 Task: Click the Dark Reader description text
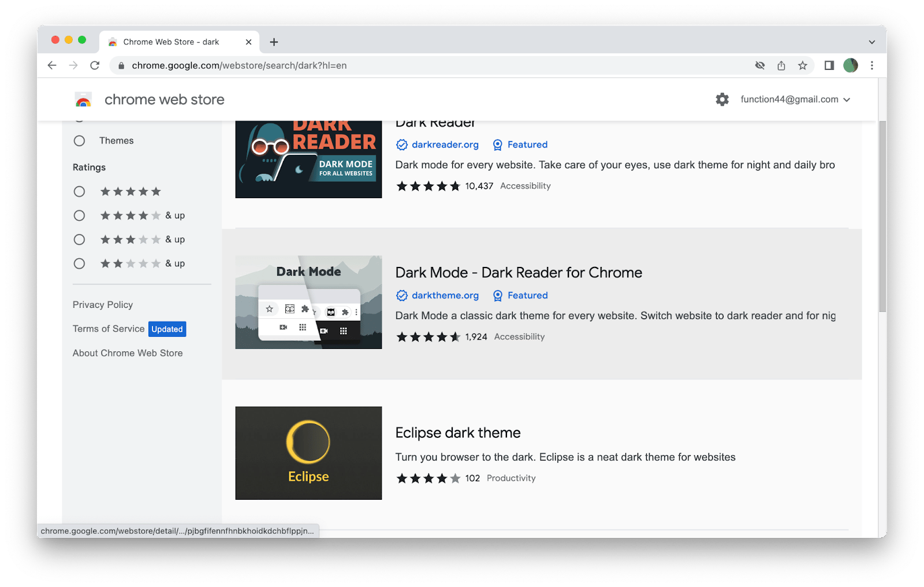[x=615, y=165]
